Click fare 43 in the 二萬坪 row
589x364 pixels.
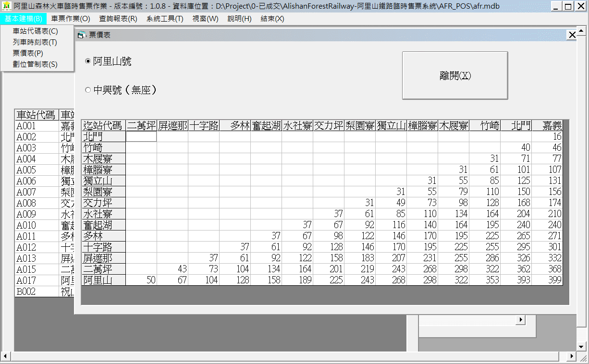coord(172,269)
